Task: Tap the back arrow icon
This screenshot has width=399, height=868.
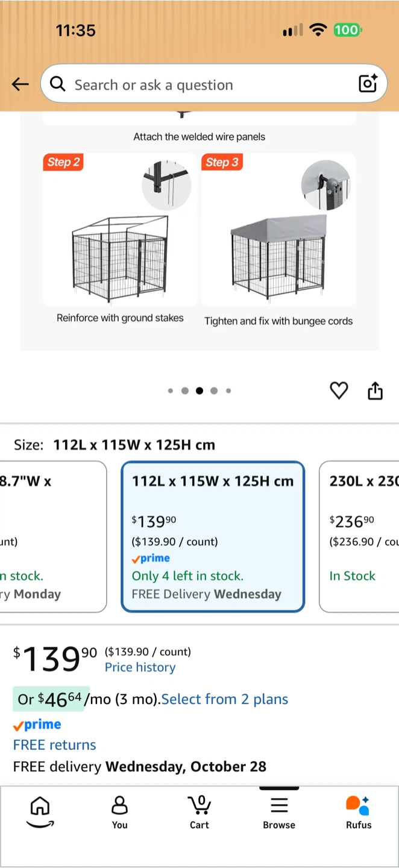Action: 20,84
